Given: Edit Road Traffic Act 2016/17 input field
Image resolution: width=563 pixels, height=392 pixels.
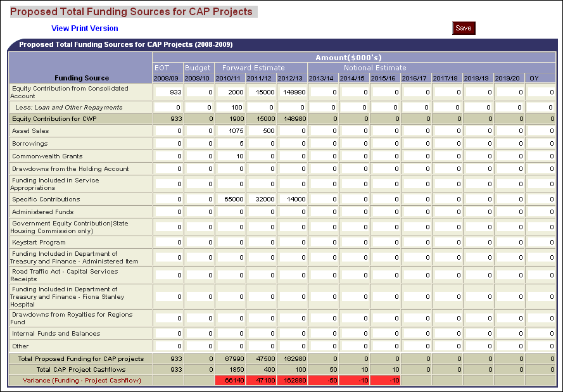Looking at the screenshot, I should point(416,275).
